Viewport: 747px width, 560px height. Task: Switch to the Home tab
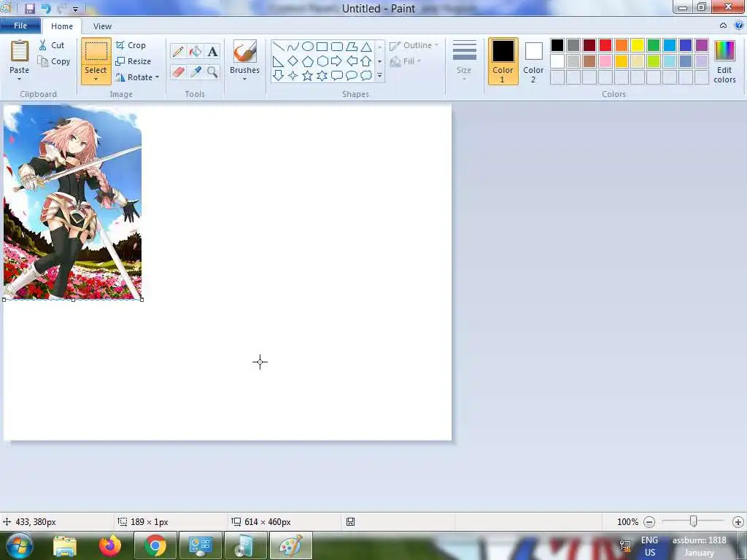(x=62, y=26)
